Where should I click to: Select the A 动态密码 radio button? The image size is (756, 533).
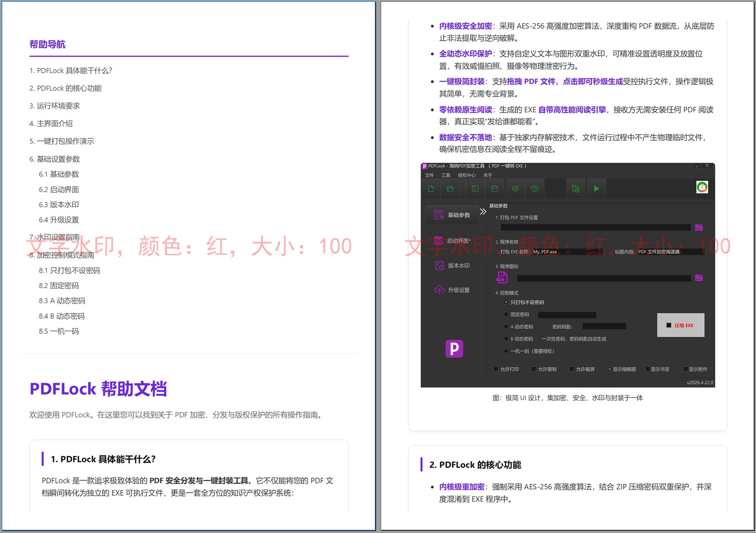506,327
